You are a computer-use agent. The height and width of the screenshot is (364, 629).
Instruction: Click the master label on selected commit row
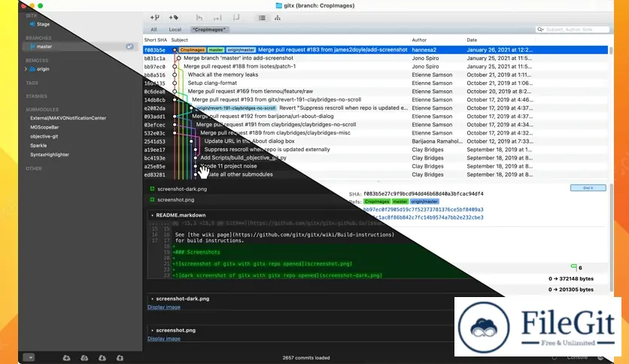(216, 50)
